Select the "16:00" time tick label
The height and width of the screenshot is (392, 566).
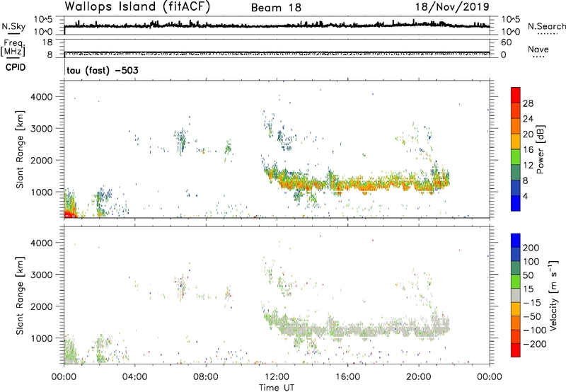coord(347,377)
